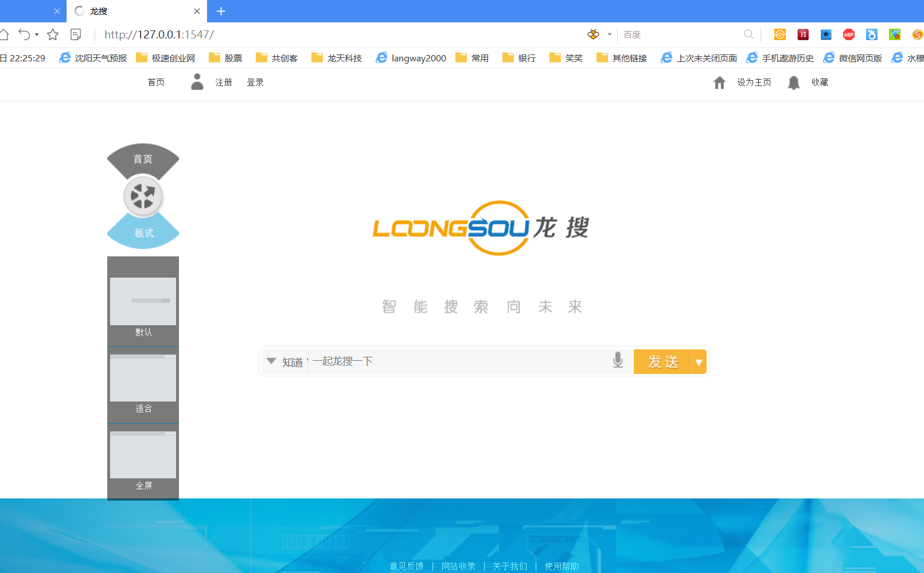This screenshot has width=924, height=573.
Task: Click the browser home icon
Action: coord(3,34)
